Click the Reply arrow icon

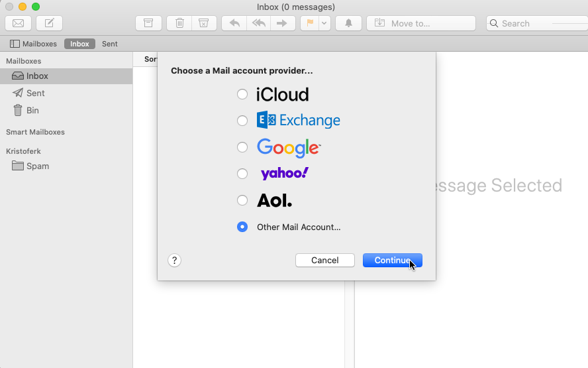(234, 23)
